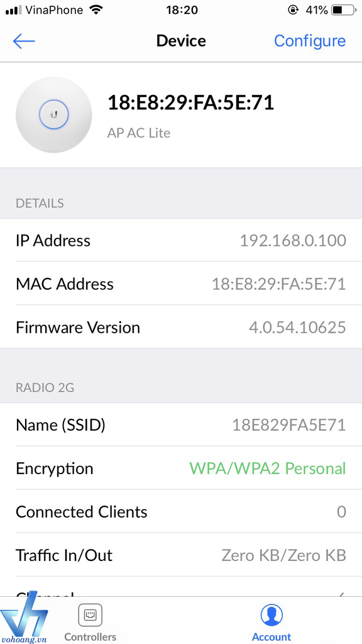The height and width of the screenshot is (644, 362).
Task: Tap the rotation lock status icon
Action: pos(293,10)
